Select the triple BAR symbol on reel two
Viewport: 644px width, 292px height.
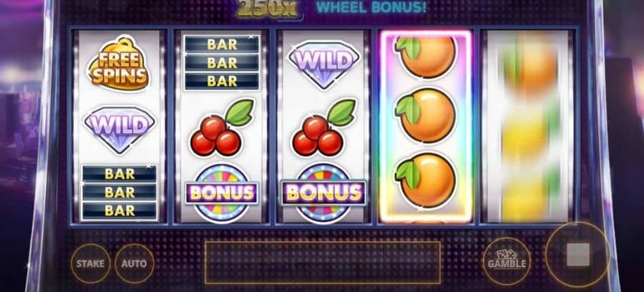[222, 63]
